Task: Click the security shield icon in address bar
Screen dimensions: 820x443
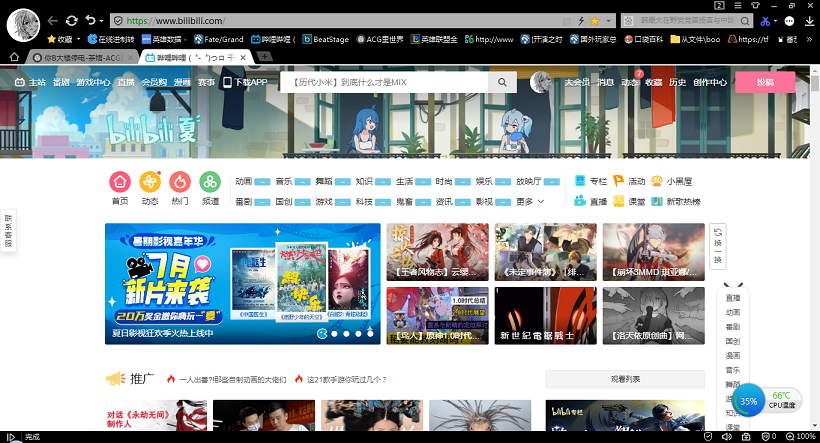Action: tap(118, 21)
